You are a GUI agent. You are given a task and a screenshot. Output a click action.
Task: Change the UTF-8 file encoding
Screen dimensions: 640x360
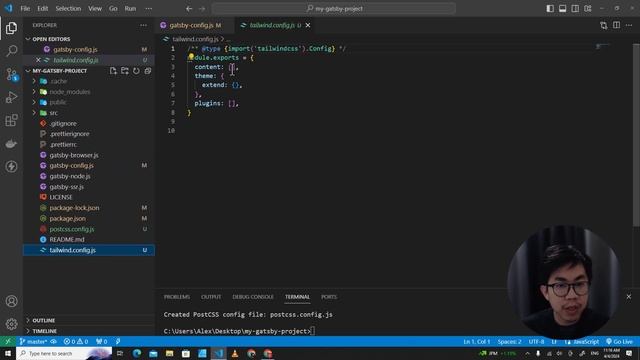coord(536,342)
